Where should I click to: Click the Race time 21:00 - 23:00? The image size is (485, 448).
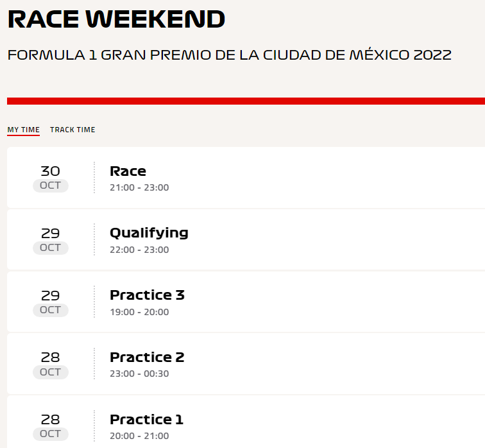tap(139, 187)
